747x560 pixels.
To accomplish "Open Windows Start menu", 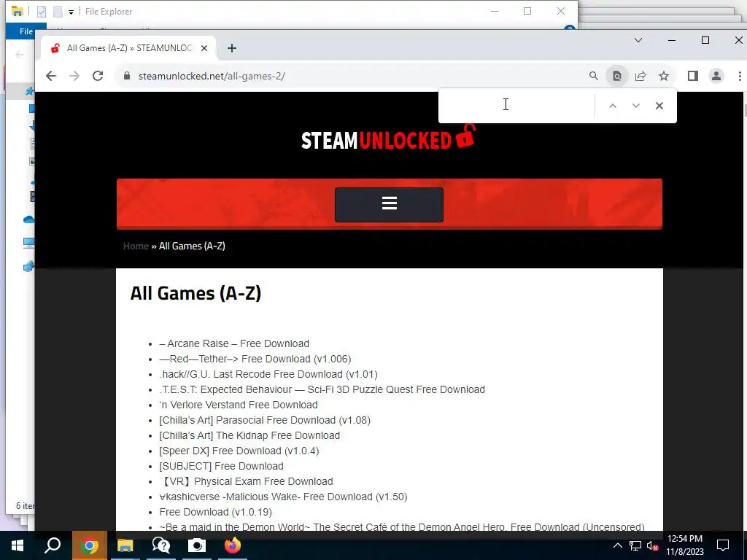I will click(18, 545).
